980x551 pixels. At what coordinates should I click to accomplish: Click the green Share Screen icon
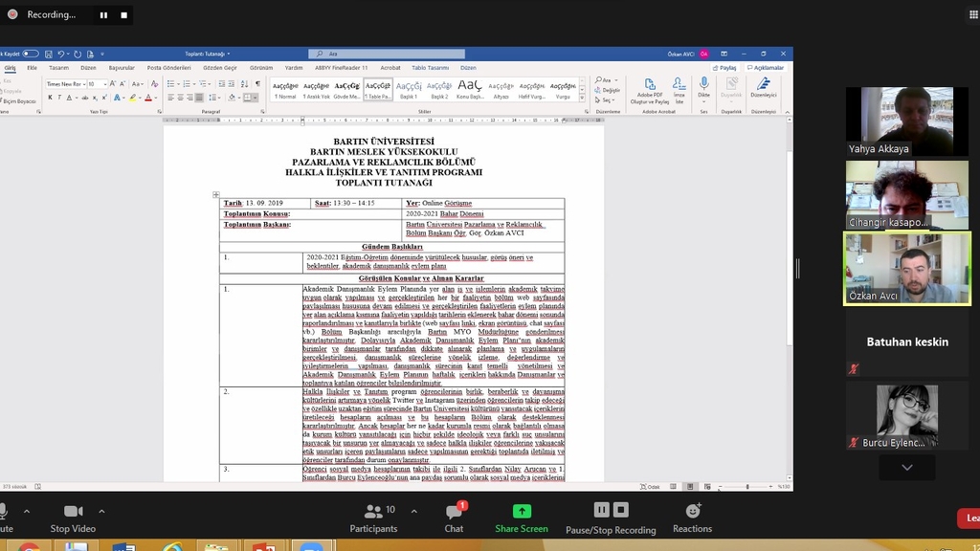[x=522, y=512]
